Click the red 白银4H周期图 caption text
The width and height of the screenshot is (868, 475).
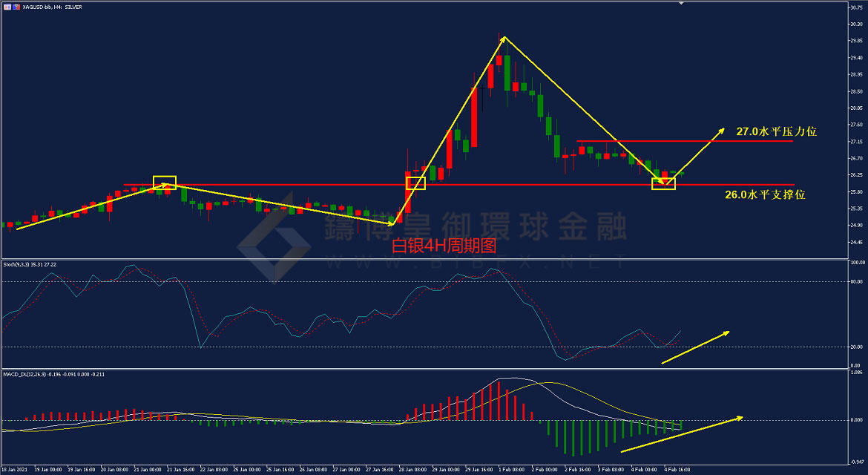click(x=444, y=246)
